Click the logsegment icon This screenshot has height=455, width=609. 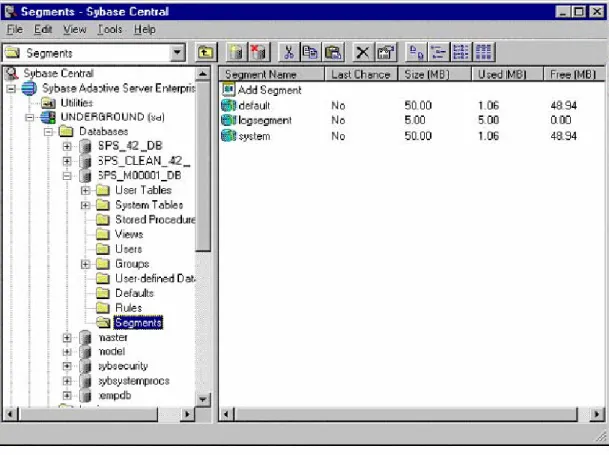point(228,120)
